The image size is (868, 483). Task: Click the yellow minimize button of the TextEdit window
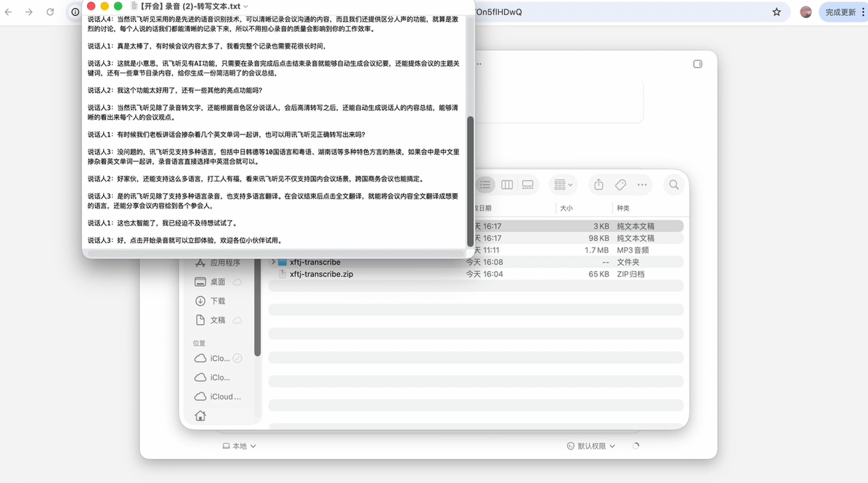click(x=105, y=6)
